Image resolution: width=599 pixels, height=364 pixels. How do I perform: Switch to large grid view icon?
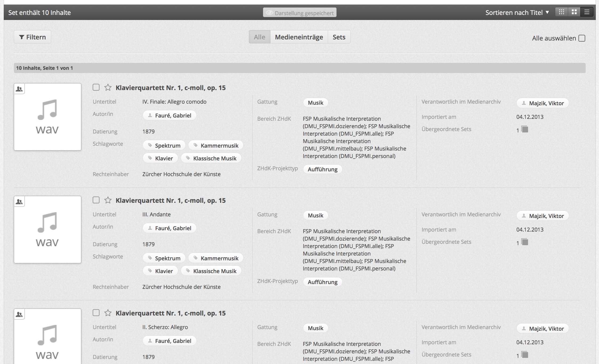coord(574,12)
